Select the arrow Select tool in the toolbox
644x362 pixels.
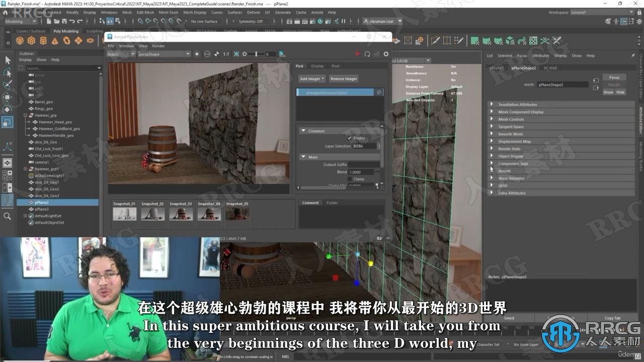[8, 60]
